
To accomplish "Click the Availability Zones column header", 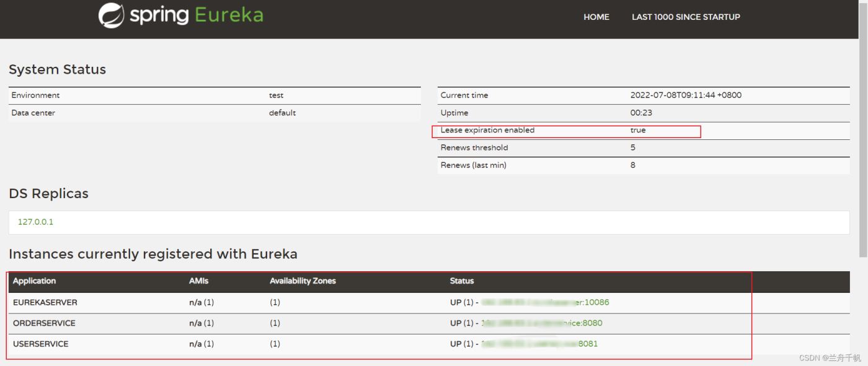I will [x=303, y=281].
